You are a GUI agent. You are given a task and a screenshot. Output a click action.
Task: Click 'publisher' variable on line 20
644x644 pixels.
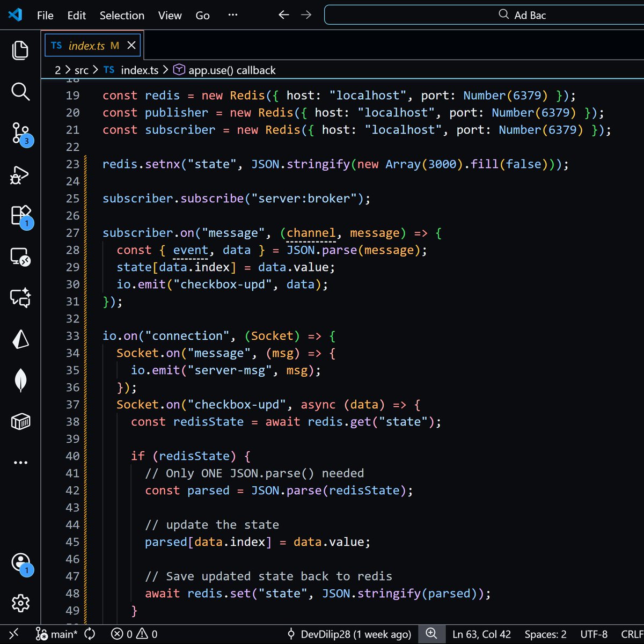coord(177,113)
